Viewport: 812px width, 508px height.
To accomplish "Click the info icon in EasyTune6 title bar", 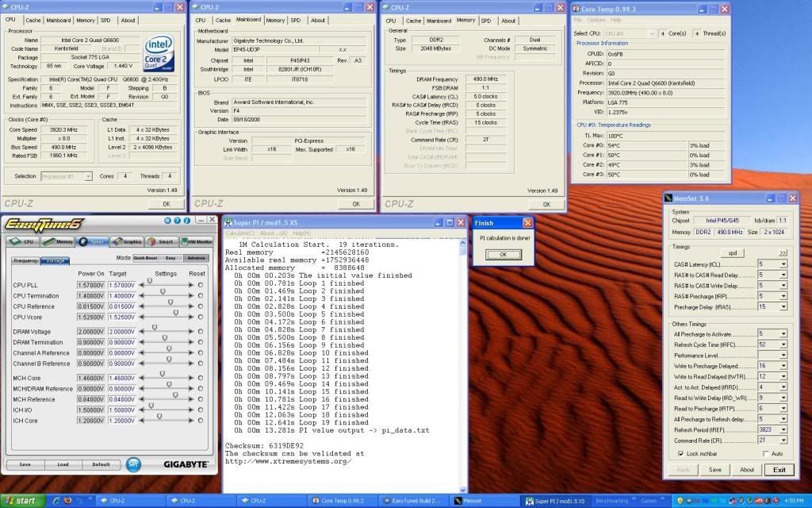I will (x=186, y=221).
